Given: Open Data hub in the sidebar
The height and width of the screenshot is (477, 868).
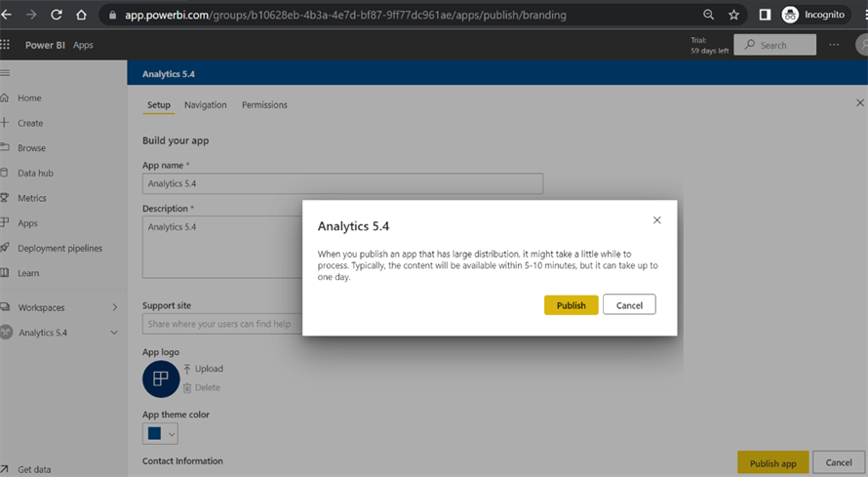Looking at the screenshot, I should (x=35, y=173).
